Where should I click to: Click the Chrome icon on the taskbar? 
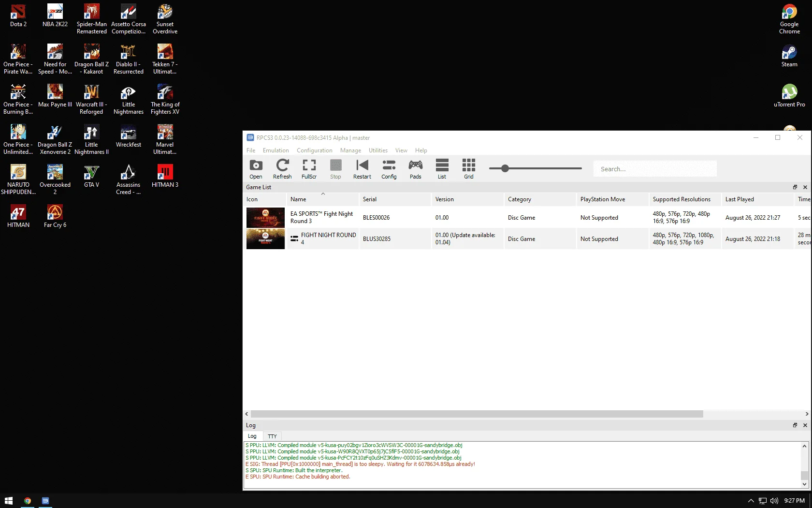28,501
